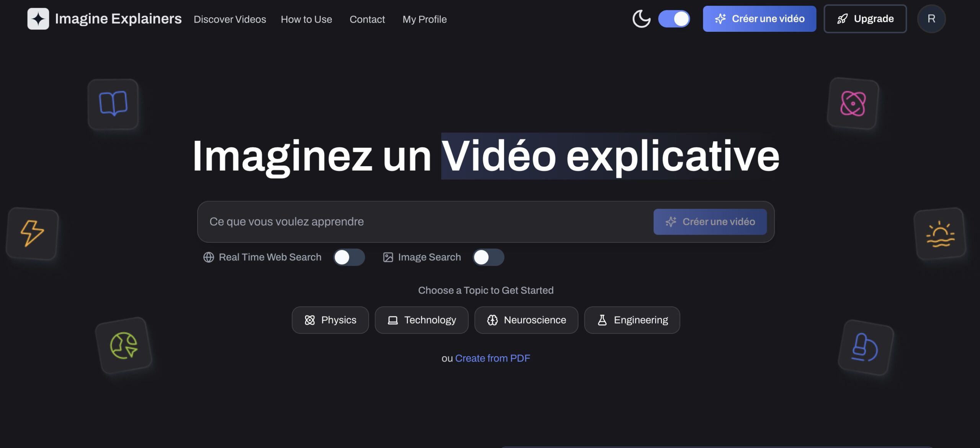Click the Choose a Topic to Get Started text
Viewport: 980px width, 448px height.
pyautogui.click(x=485, y=291)
